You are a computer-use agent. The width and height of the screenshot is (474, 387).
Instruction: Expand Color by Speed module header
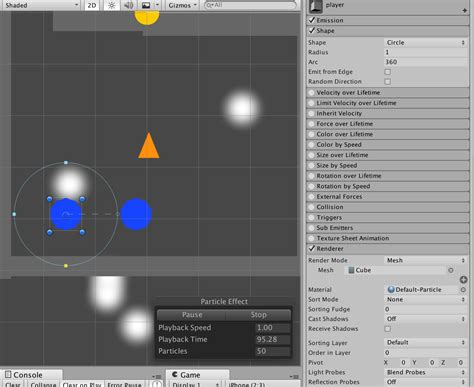coord(388,145)
